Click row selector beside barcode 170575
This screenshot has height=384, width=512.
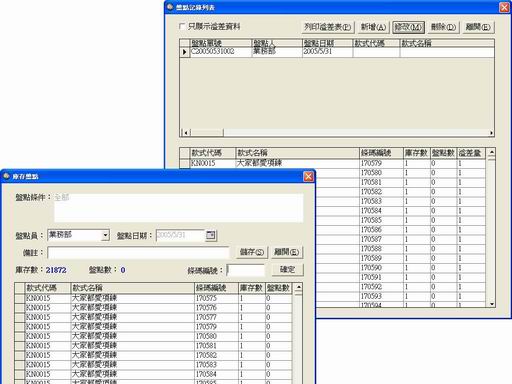(20, 298)
